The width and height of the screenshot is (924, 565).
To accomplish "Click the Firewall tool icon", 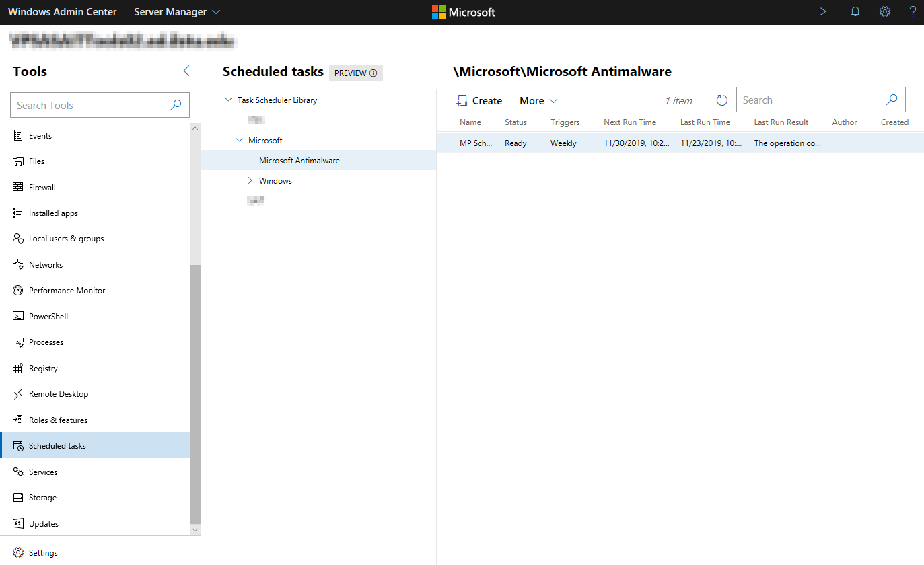I will click(x=18, y=187).
